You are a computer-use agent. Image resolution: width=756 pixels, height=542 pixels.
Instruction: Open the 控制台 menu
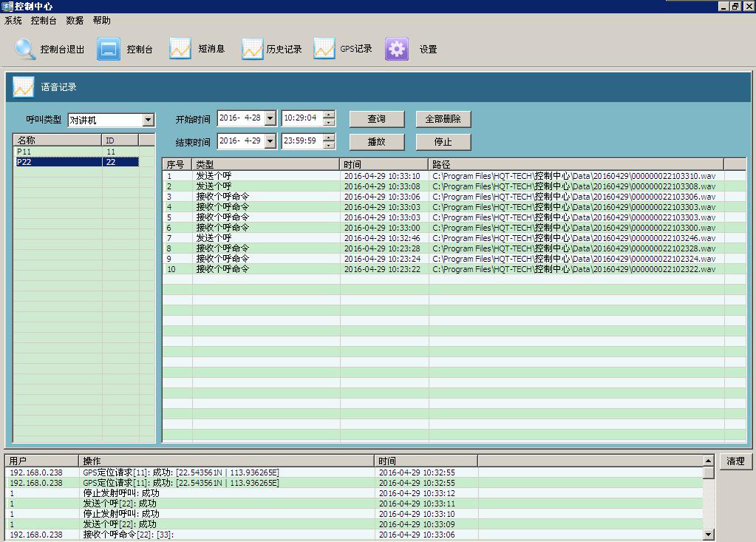click(44, 20)
